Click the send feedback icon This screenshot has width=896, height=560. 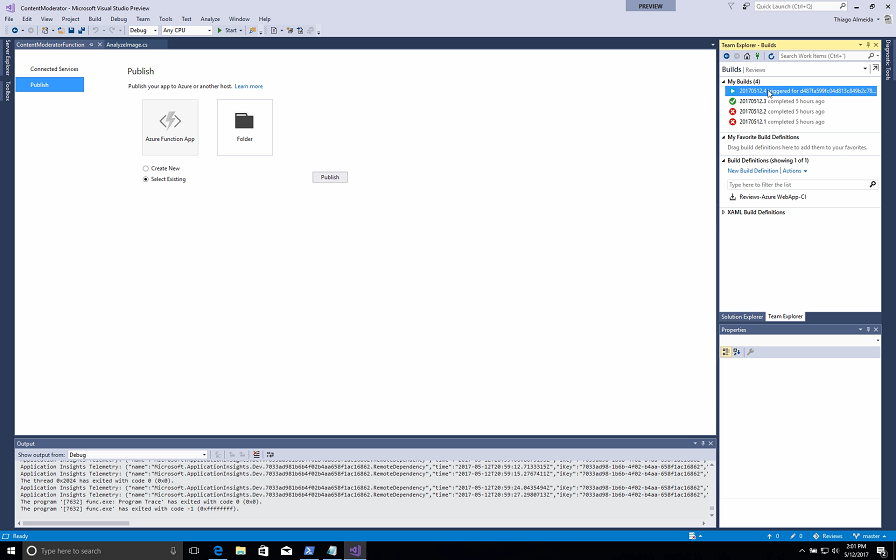click(x=746, y=6)
